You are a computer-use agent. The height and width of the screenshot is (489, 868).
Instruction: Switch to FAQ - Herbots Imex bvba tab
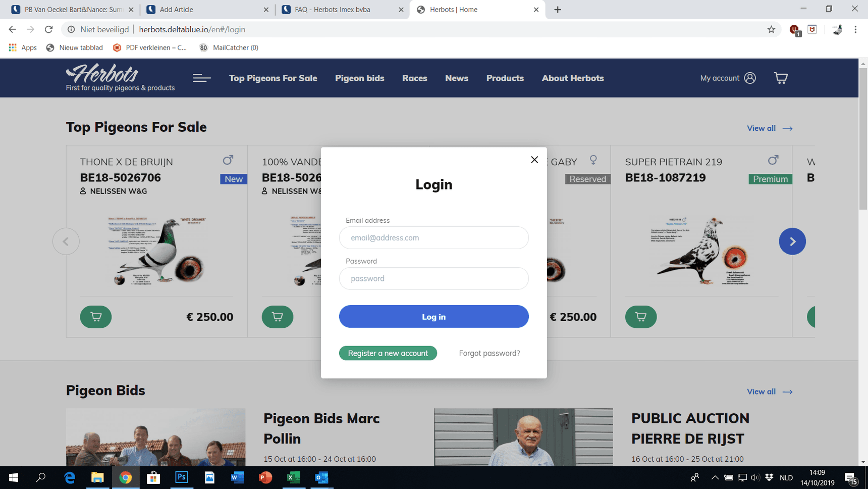(343, 10)
